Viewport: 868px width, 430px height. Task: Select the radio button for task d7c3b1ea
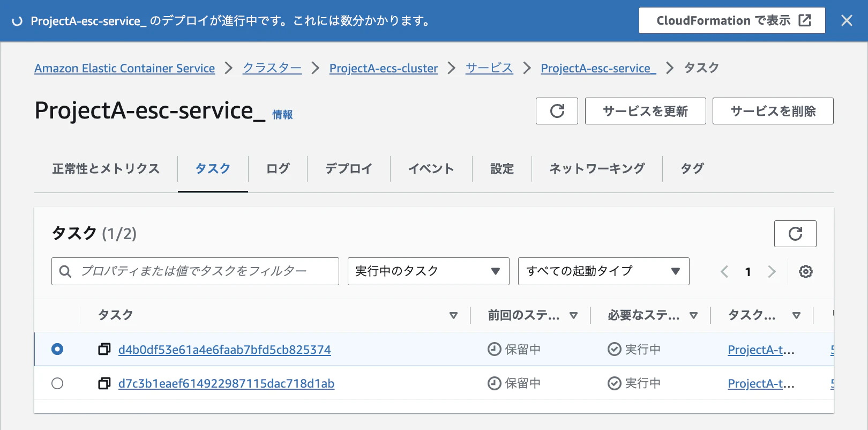pos(57,383)
